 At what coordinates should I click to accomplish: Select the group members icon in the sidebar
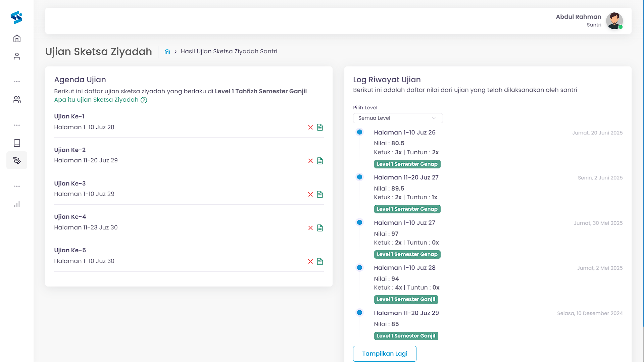click(x=17, y=99)
